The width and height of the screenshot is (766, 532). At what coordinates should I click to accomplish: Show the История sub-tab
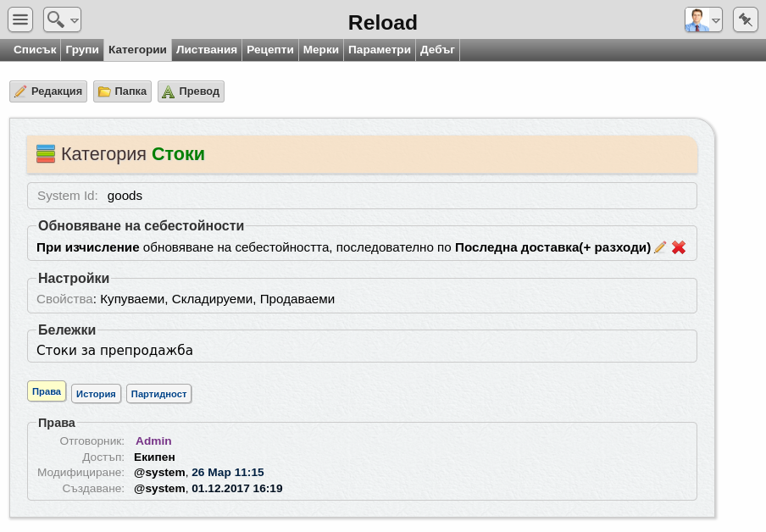[x=96, y=394]
